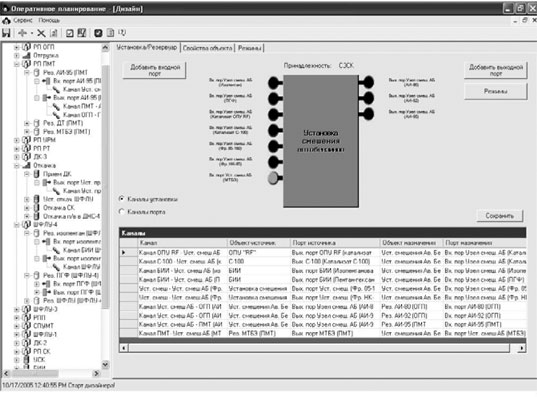The width and height of the screenshot is (537, 397).
Task: Click the icon of Прием ДК node
Action: (x=37, y=174)
